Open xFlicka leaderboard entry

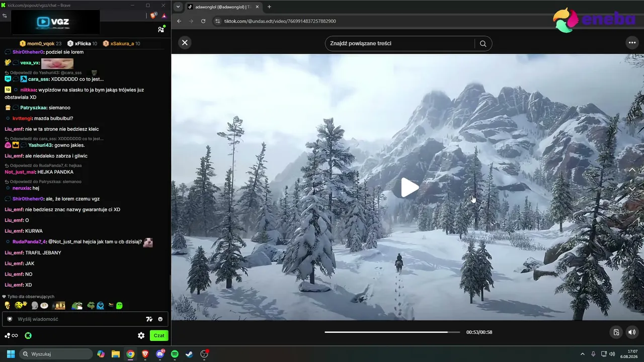click(x=82, y=44)
